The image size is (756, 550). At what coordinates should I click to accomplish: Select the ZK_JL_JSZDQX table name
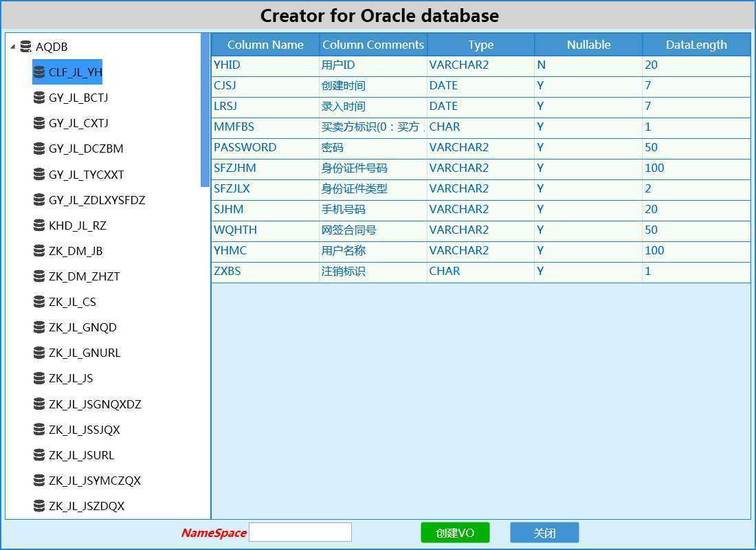(x=87, y=505)
